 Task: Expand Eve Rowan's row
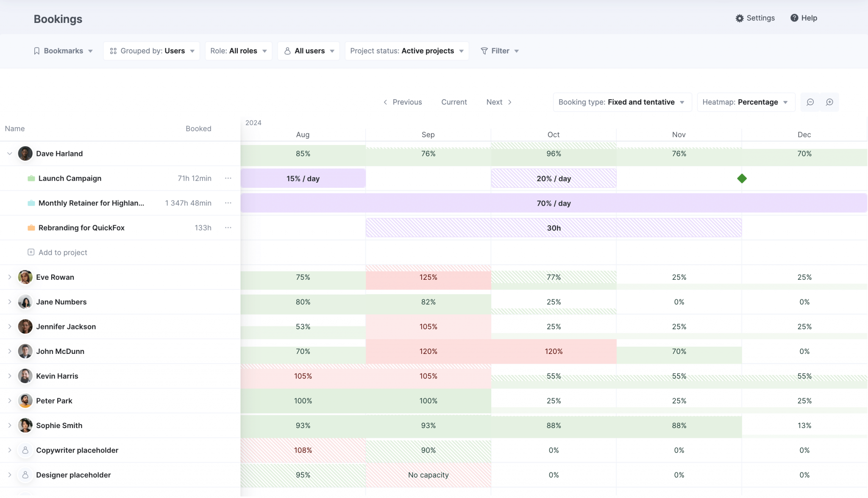[9, 277]
